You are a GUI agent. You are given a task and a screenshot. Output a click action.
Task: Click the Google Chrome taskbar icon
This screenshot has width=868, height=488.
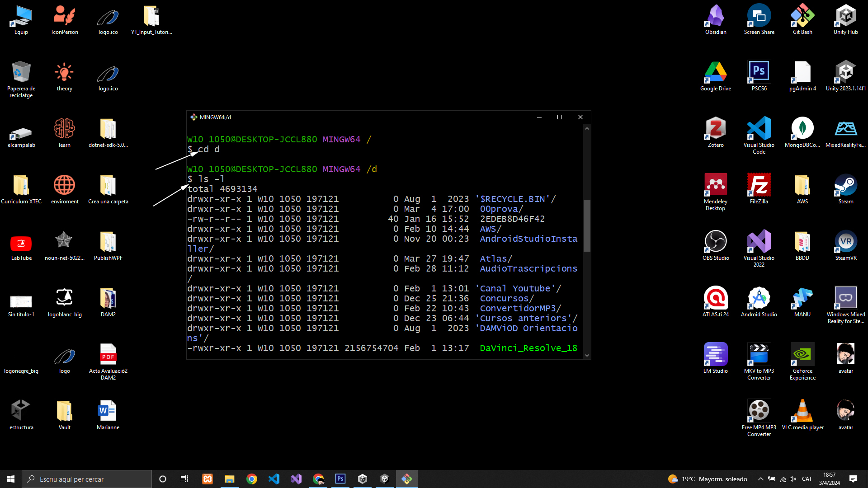coord(252,479)
